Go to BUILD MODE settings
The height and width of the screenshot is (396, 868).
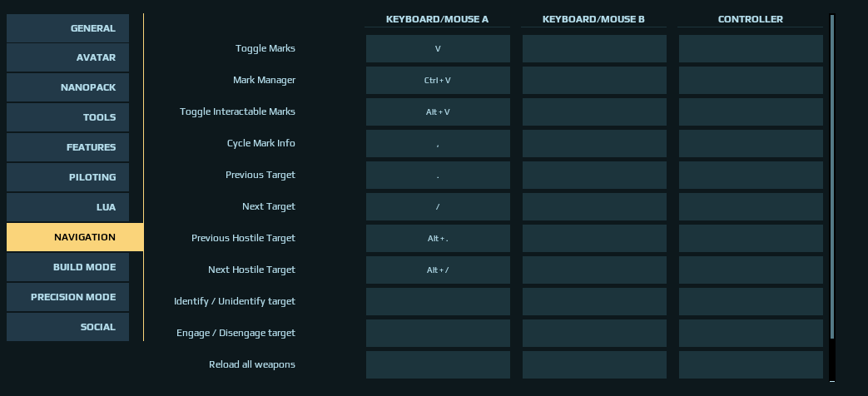tap(67, 267)
